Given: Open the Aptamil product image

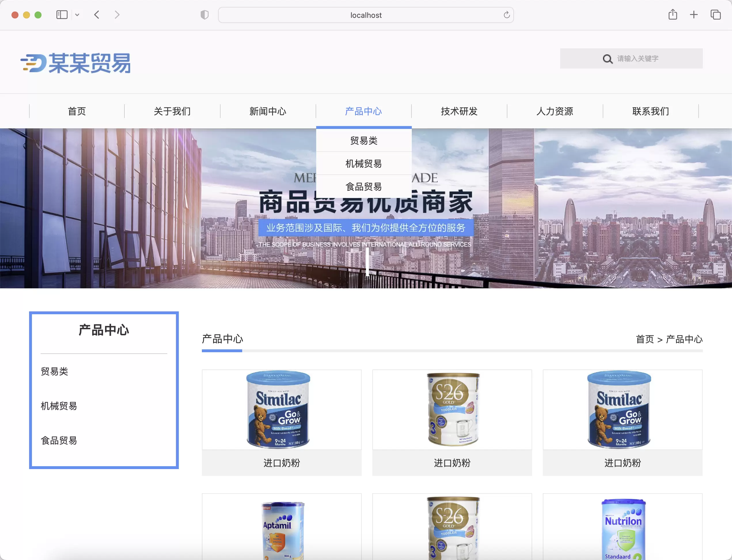Looking at the screenshot, I should coord(281,527).
